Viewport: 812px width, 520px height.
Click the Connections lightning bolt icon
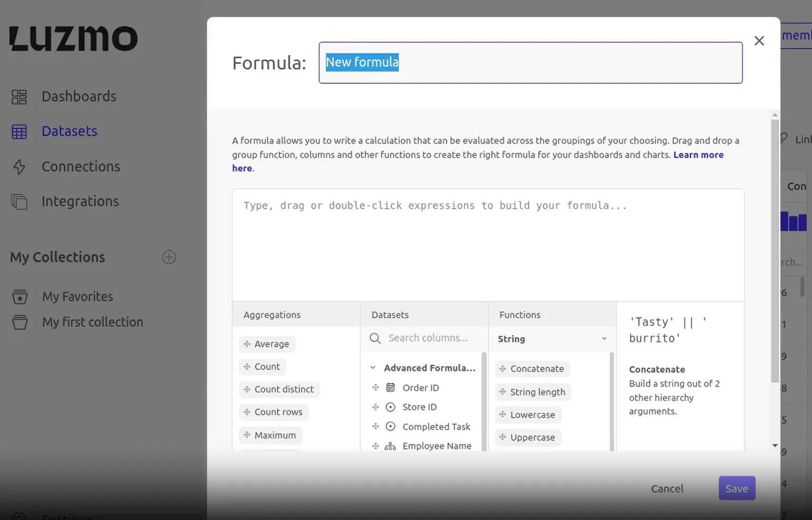(x=19, y=166)
